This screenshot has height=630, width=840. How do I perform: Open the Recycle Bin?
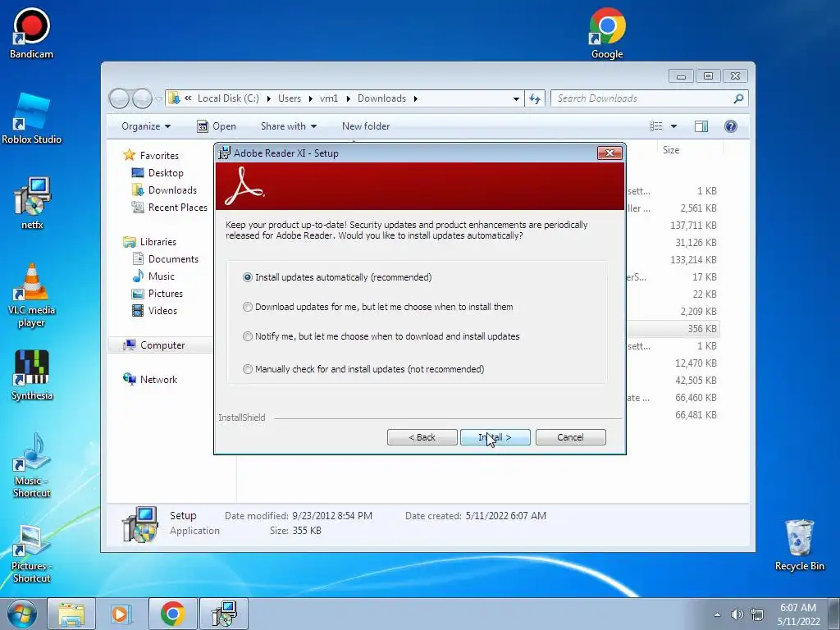coord(799,545)
